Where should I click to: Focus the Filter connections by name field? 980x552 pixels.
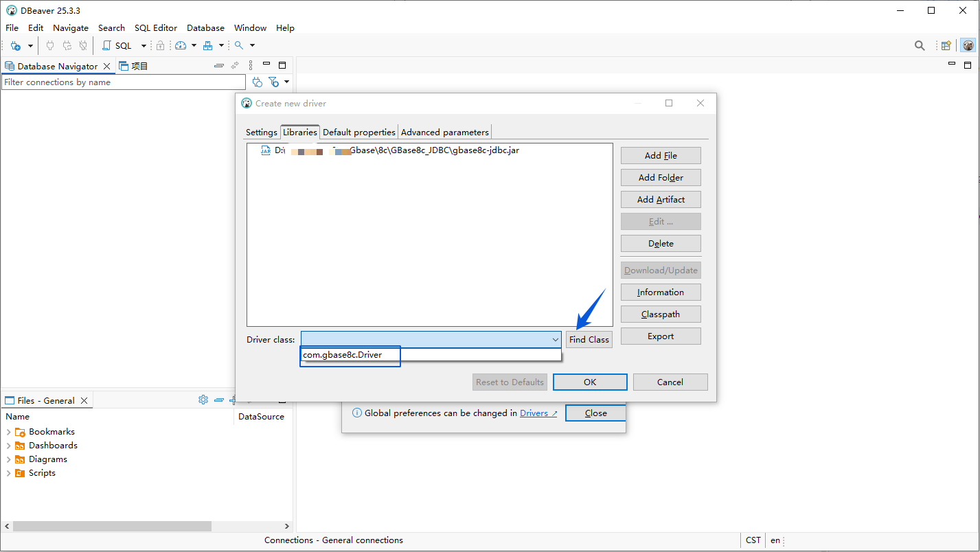(124, 82)
